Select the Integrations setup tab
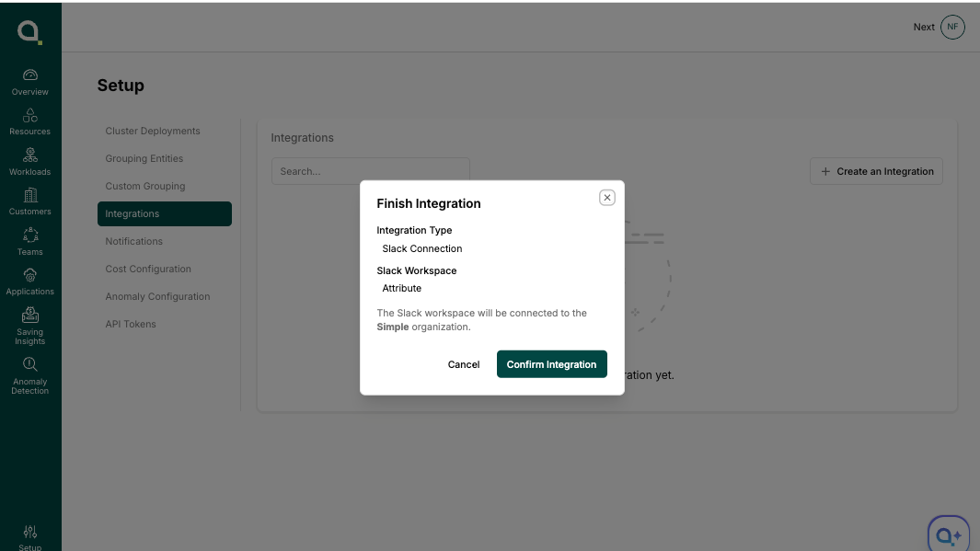This screenshot has width=980, height=551. coord(165,213)
